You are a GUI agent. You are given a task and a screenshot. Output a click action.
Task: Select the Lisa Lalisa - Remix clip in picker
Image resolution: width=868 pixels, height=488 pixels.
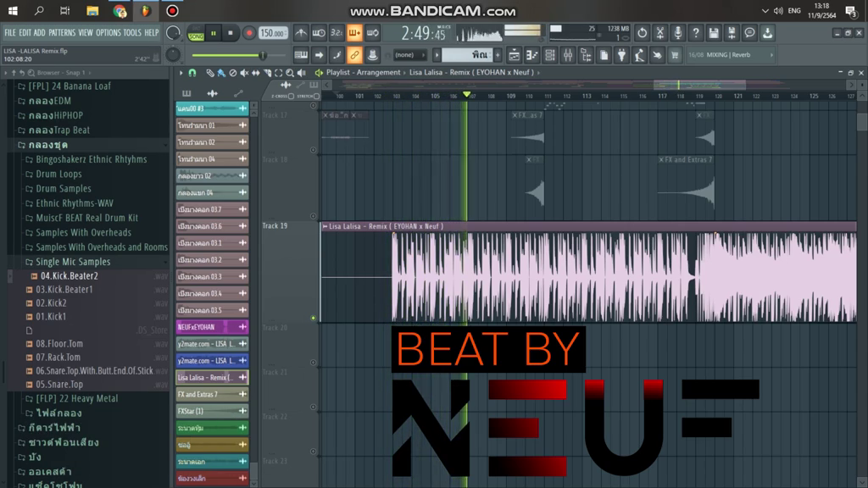[x=212, y=377]
